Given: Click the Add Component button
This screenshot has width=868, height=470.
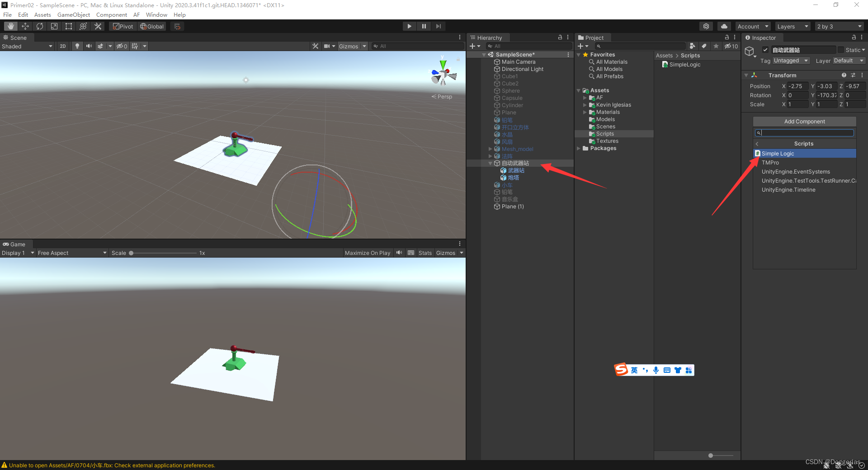Looking at the screenshot, I should pyautogui.click(x=804, y=122).
